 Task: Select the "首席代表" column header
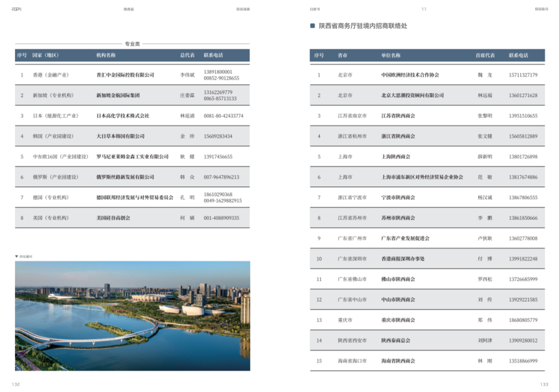pos(485,55)
